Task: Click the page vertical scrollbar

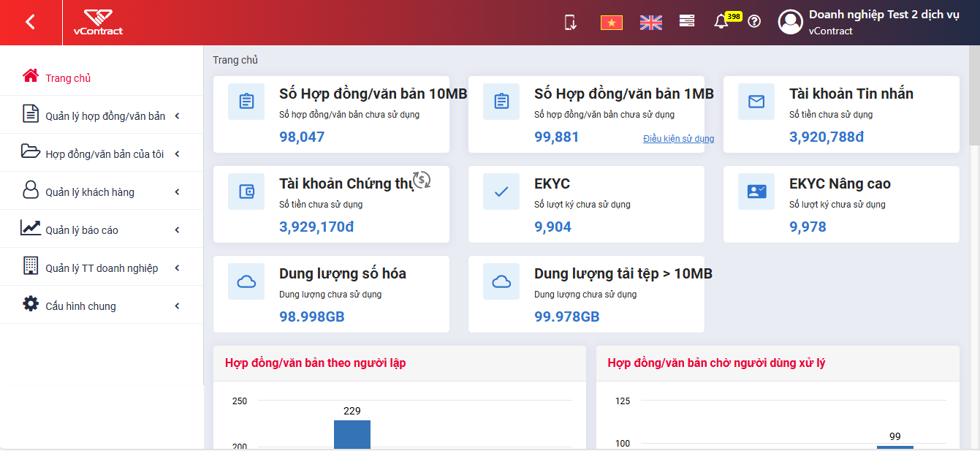Action: point(974,95)
